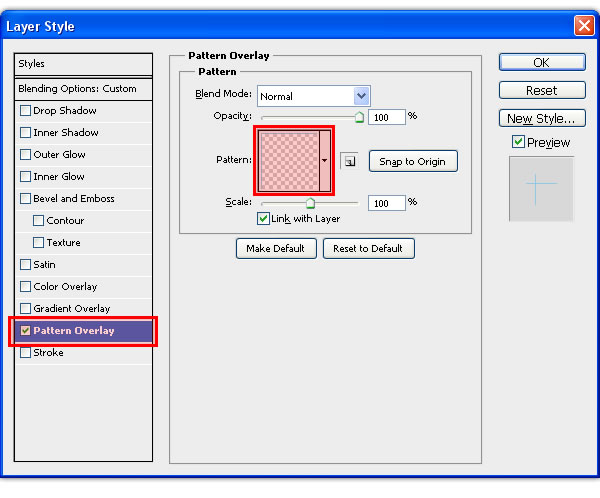
Task: Click the Reset button
Action: (542, 90)
